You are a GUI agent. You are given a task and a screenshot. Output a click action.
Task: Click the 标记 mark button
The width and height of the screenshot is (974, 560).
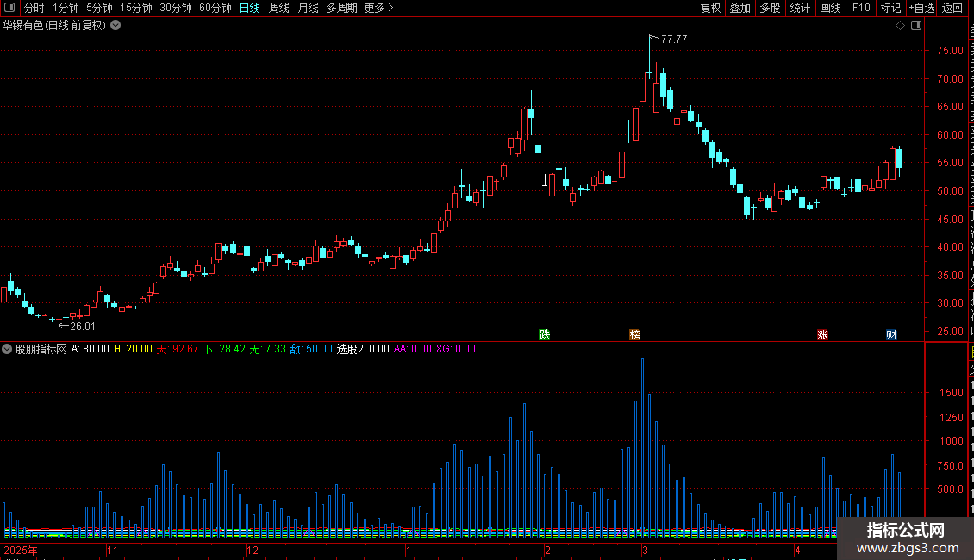890,8
